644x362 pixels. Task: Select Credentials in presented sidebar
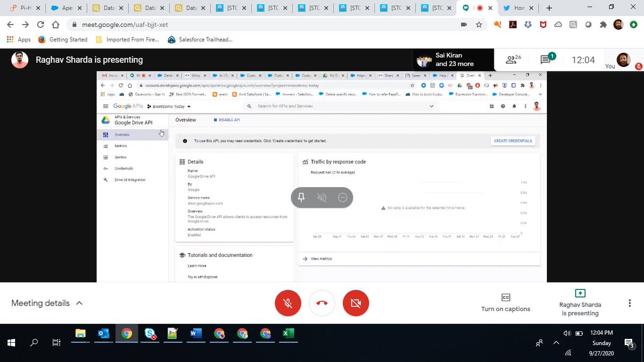click(123, 168)
